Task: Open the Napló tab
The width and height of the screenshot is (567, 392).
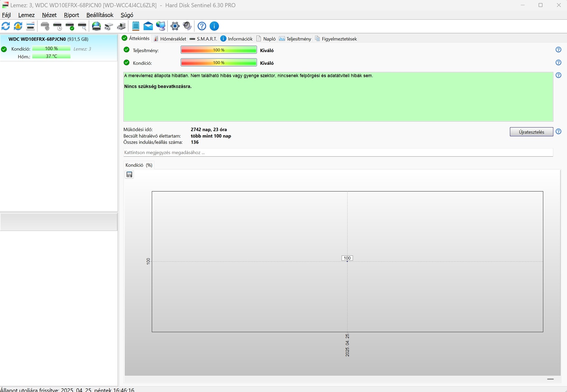Action: click(266, 39)
